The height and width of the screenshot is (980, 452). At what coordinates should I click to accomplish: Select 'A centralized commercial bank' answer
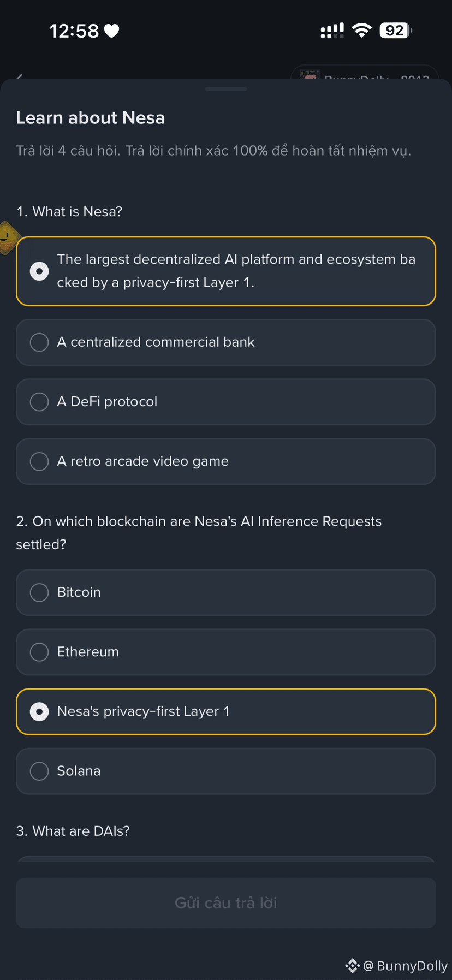[226, 342]
